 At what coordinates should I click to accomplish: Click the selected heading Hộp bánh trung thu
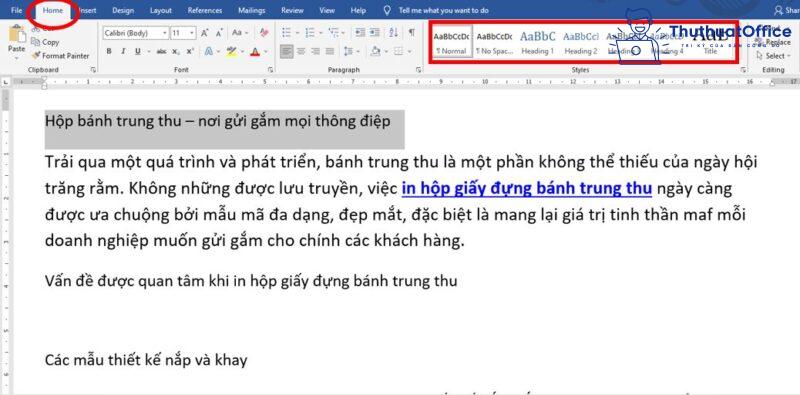point(218,121)
